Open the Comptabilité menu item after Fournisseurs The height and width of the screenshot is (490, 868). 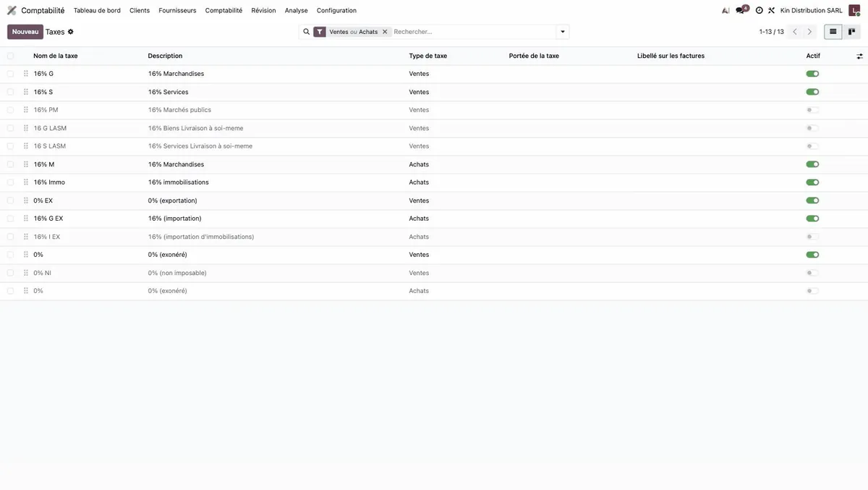click(x=224, y=10)
